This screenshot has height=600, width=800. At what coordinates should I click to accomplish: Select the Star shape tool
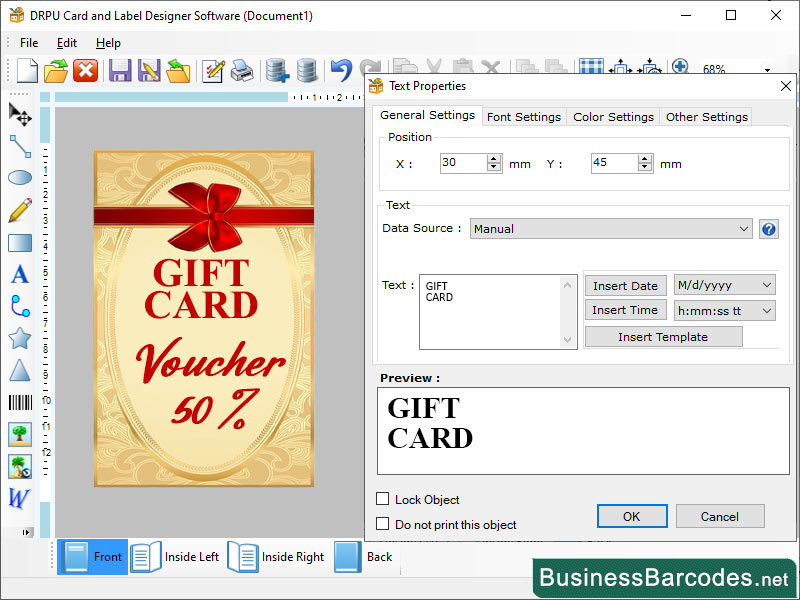(x=19, y=338)
